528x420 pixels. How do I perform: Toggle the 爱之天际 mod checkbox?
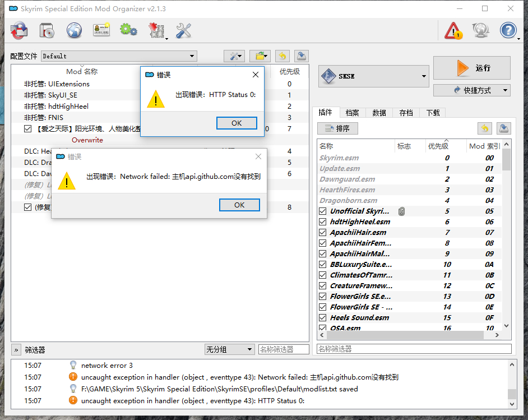[x=28, y=128]
